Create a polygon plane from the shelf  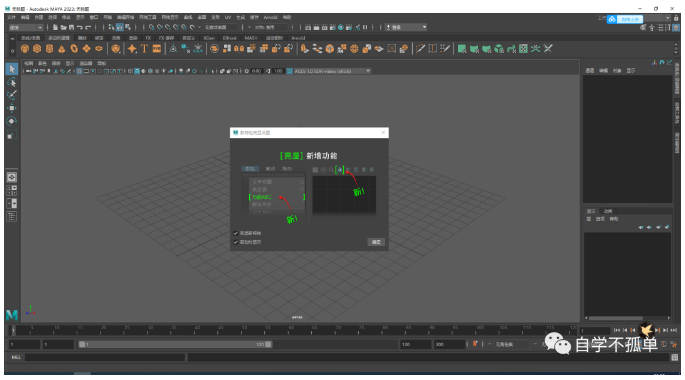[x=86, y=49]
